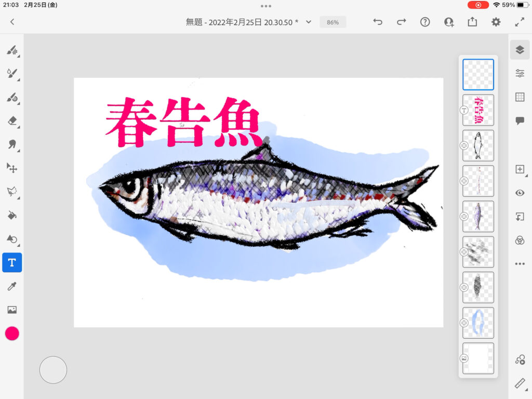This screenshot has width=532, height=399.
Task: Open the Help question mark button
Action: point(425,22)
